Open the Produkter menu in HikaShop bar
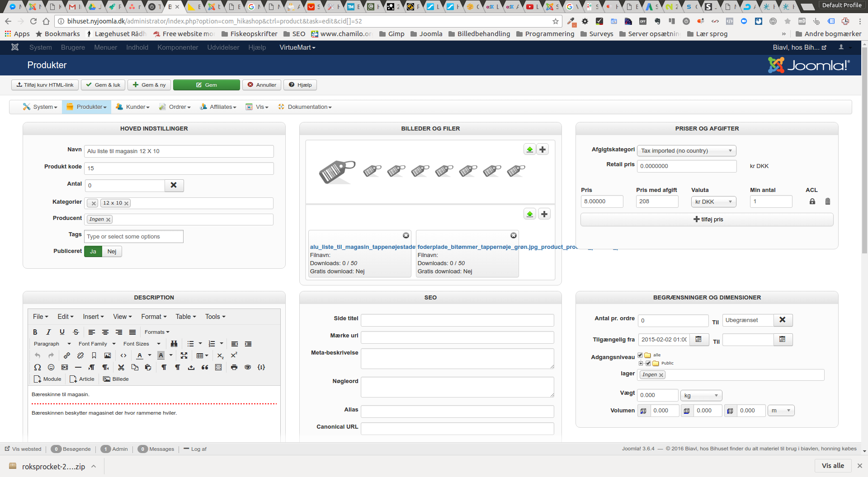Image resolution: width=868 pixels, height=477 pixels. [x=87, y=107]
